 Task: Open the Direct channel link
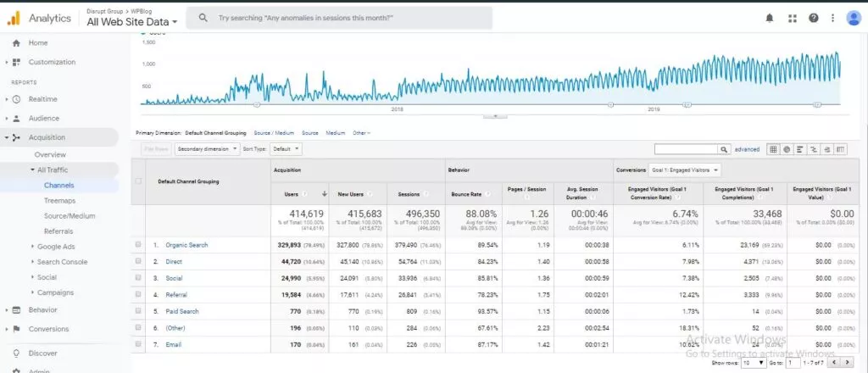(x=174, y=261)
